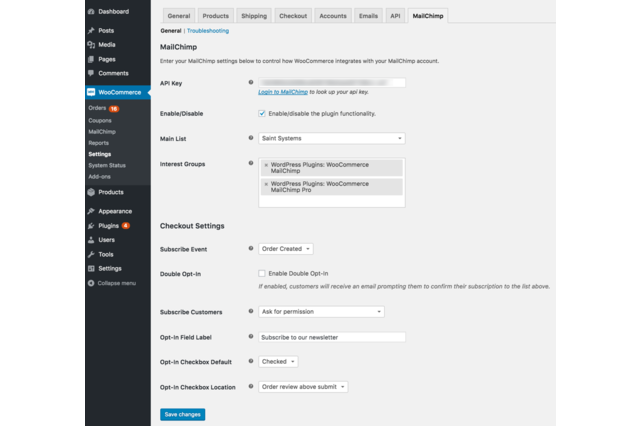Open the Main List dropdown
This screenshot has height=426, width=640.
[332, 138]
